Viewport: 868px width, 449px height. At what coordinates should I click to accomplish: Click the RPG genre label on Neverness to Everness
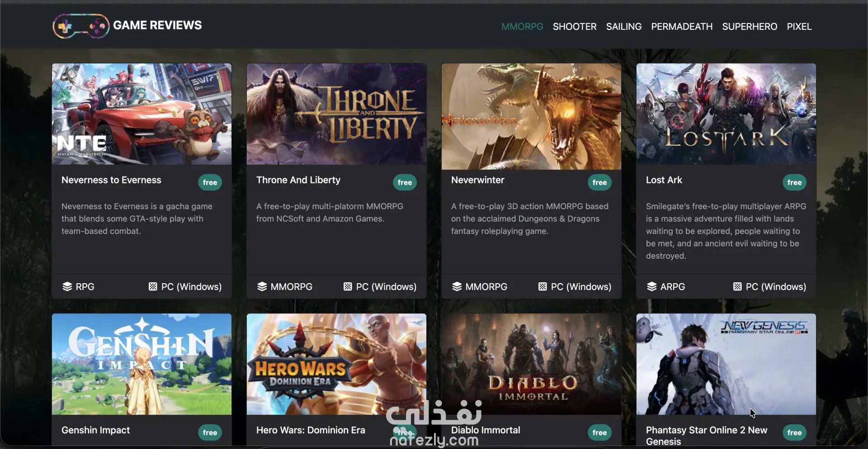tap(85, 286)
